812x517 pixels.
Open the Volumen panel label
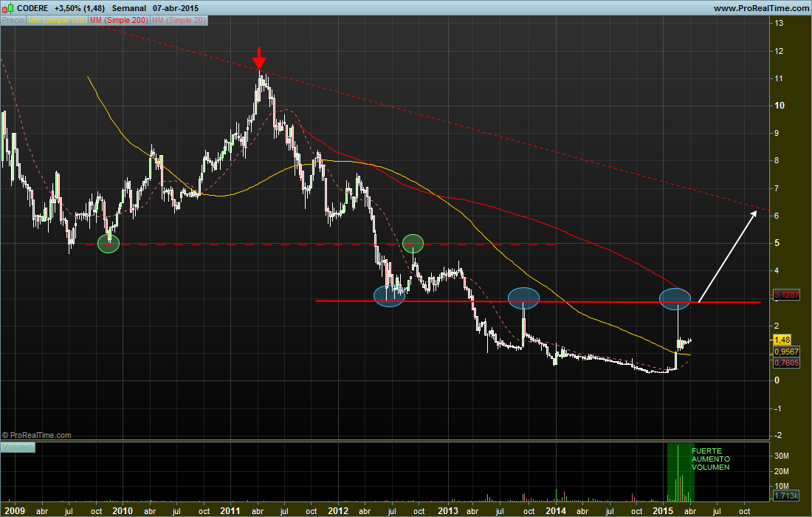click(18, 447)
